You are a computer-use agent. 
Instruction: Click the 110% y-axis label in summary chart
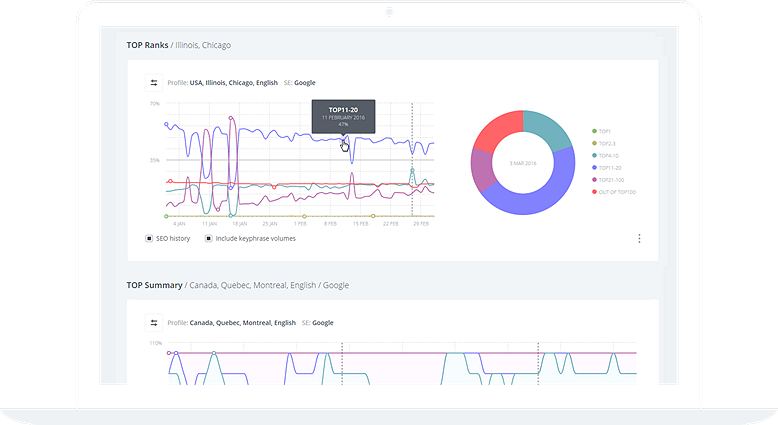pos(156,343)
